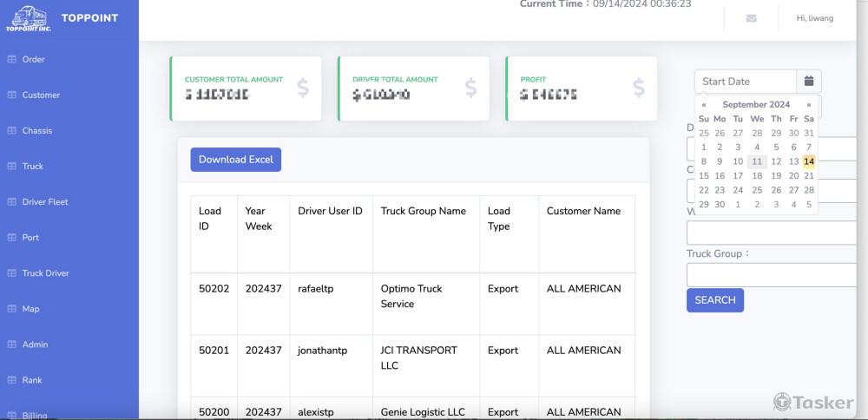This screenshot has width=868, height=420.
Task: Open the Port sidebar menu
Action: pos(30,238)
